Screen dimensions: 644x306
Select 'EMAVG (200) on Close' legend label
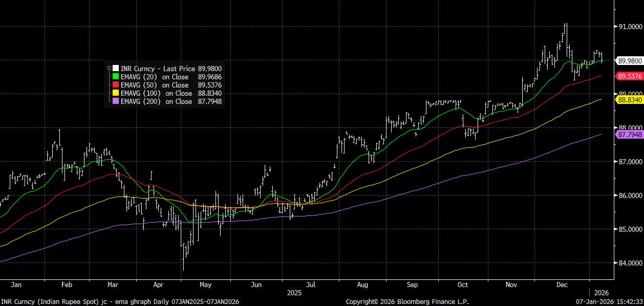pyautogui.click(x=156, y=101)
